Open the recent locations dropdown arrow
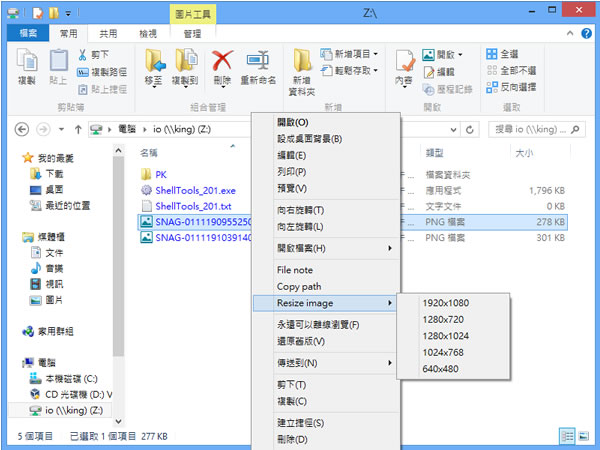This screenshot has width=600, height=450. pos(61,129)
